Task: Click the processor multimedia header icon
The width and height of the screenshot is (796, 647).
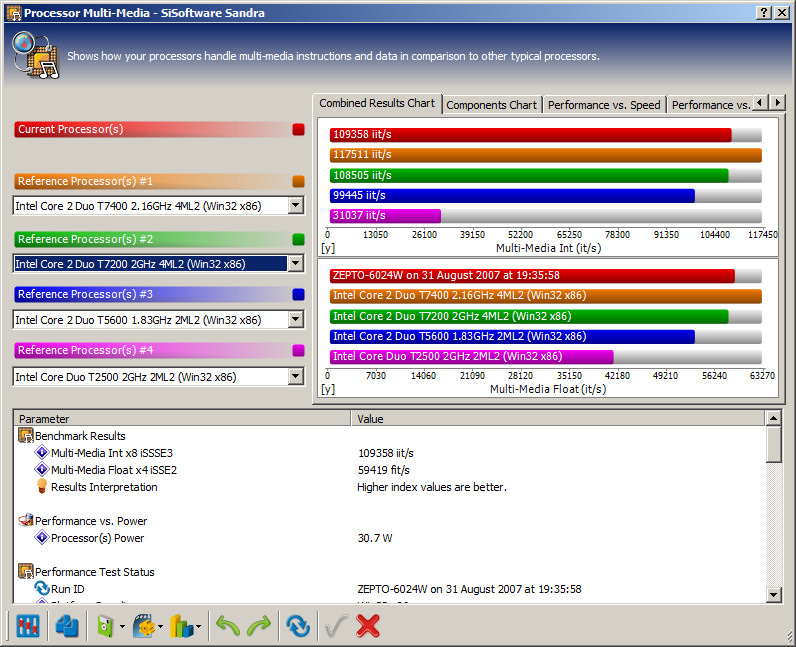Action: point(36,55)
